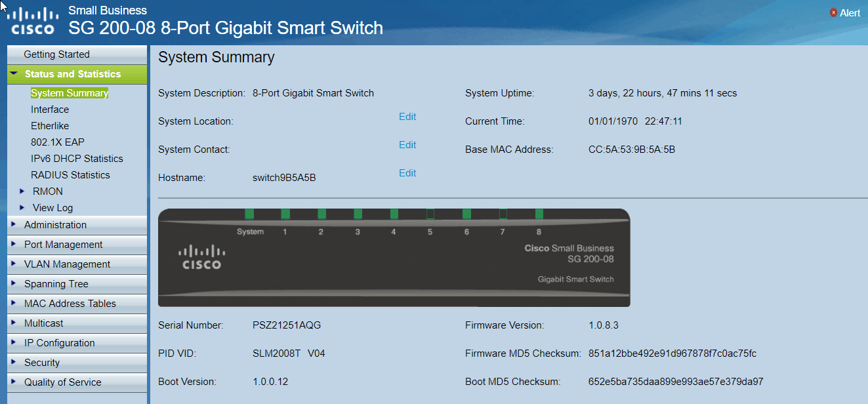The image size is (868, 404).
Task: Edit the Hostname value
Action: click(x=407, y=173)
